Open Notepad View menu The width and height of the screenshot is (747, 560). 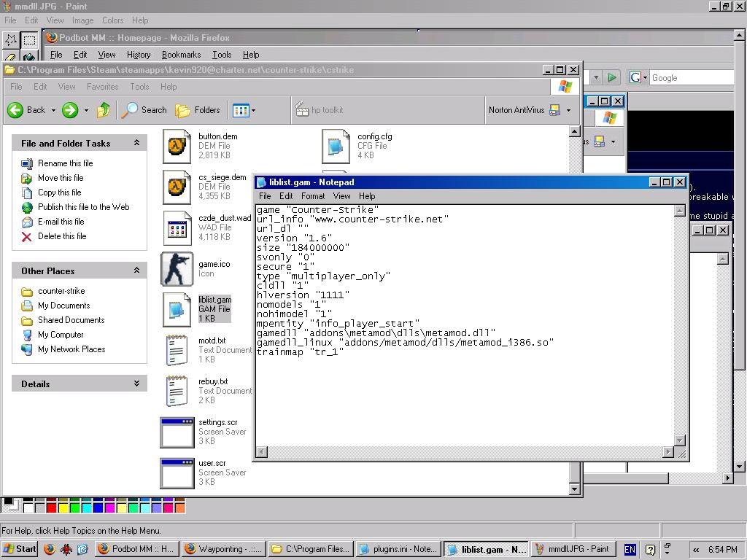point(341,196)
